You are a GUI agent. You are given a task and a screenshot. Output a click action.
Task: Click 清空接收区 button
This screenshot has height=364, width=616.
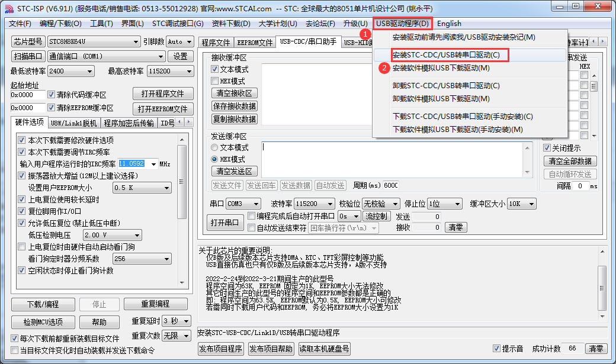click(x=234, y=93)
